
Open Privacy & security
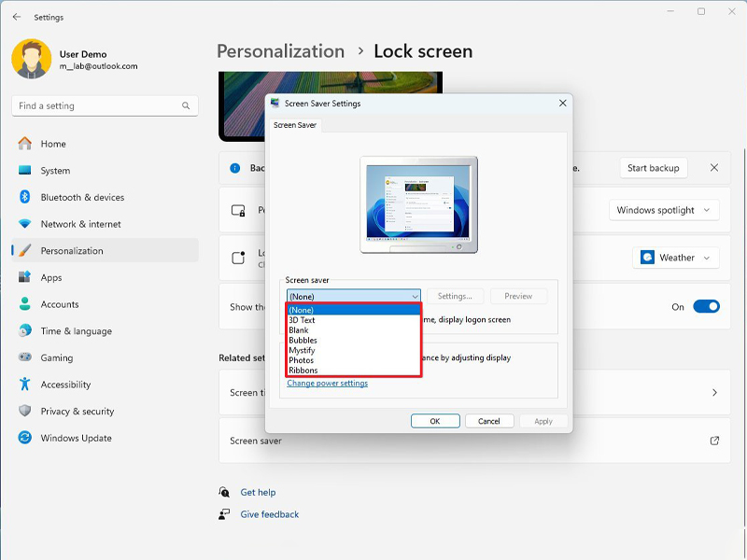click(x=105, y=411)
